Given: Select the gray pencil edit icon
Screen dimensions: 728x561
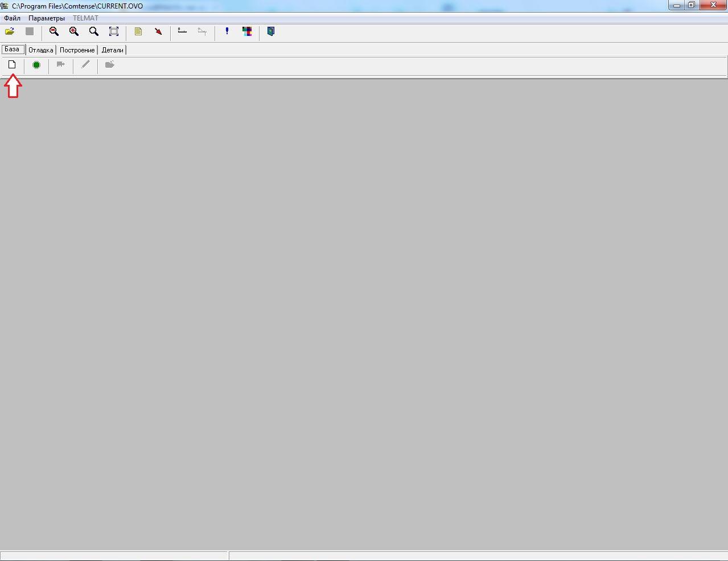Looking at the screenshot, I should (85, 65).
